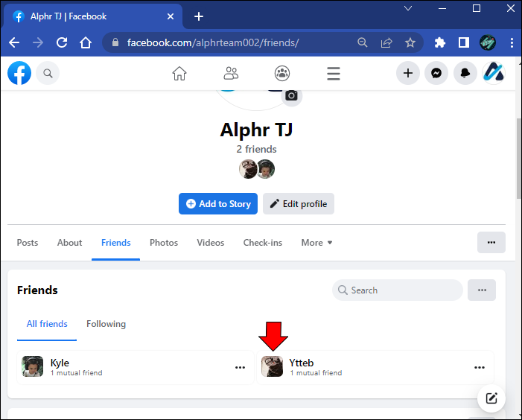
Task: Click the second friend avatar under 2 friends
Action: [265, 169]
